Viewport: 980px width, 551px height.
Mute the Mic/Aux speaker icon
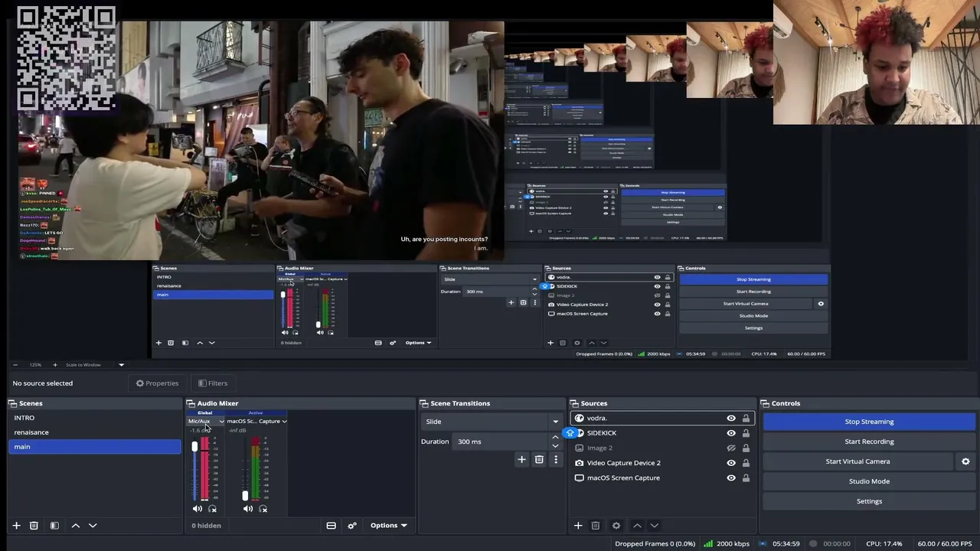(198, 509)
